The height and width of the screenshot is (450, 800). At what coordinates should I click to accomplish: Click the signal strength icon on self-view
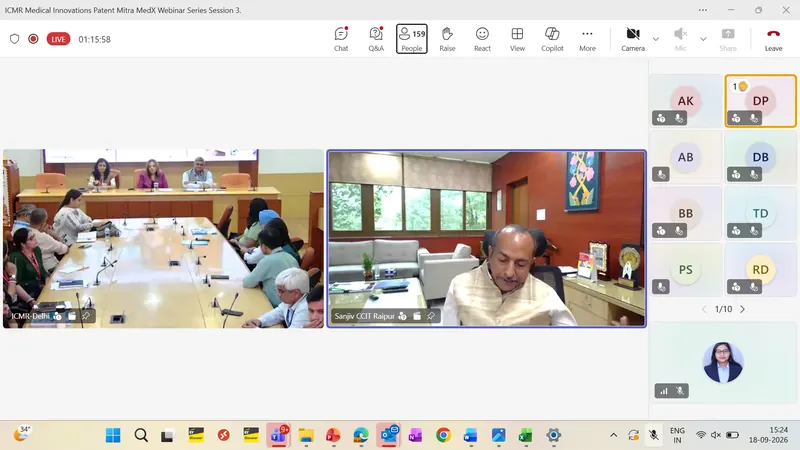(x=664, y=391)
